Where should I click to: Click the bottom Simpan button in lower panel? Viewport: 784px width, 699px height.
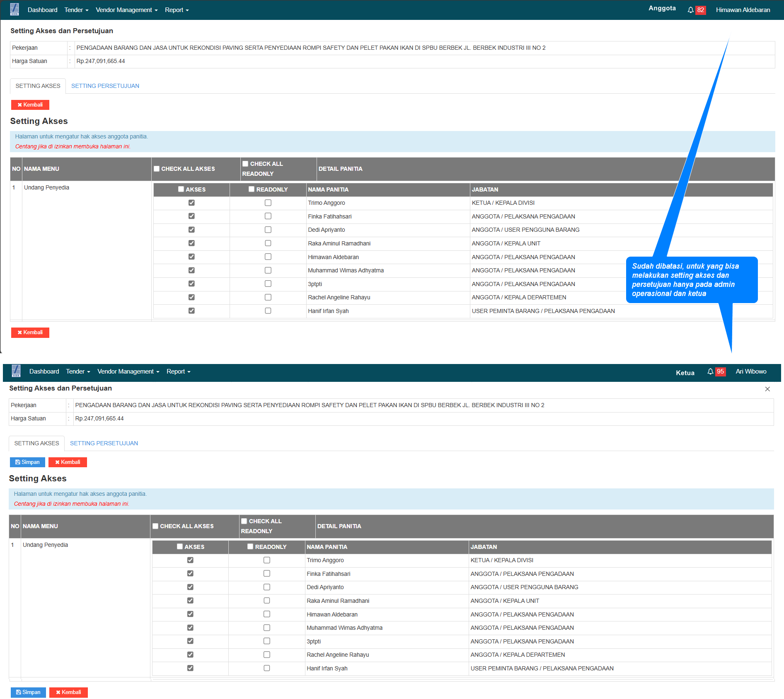pos(28,692)
